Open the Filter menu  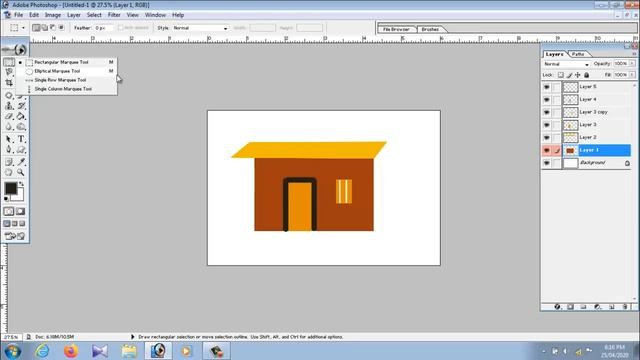(114, 15)
